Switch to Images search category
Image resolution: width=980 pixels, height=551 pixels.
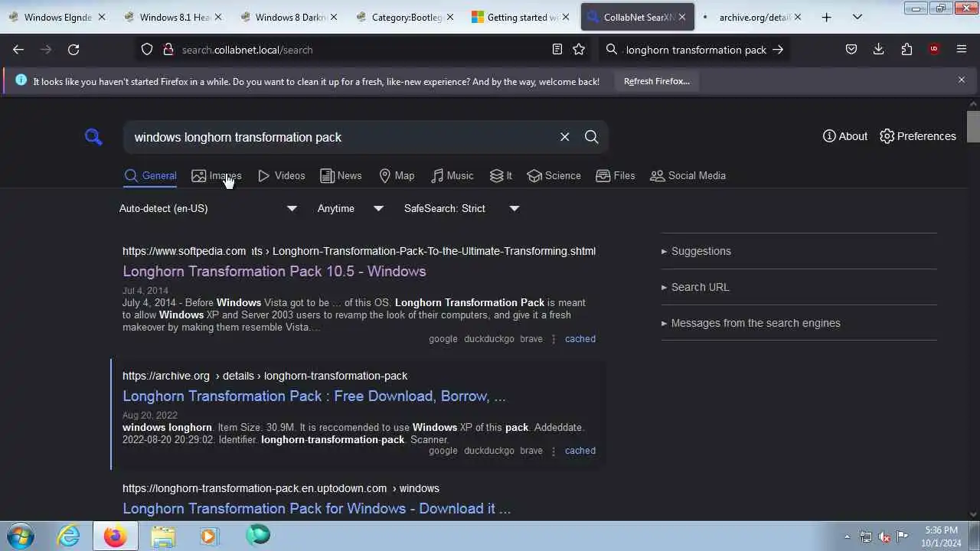point(217,175)
